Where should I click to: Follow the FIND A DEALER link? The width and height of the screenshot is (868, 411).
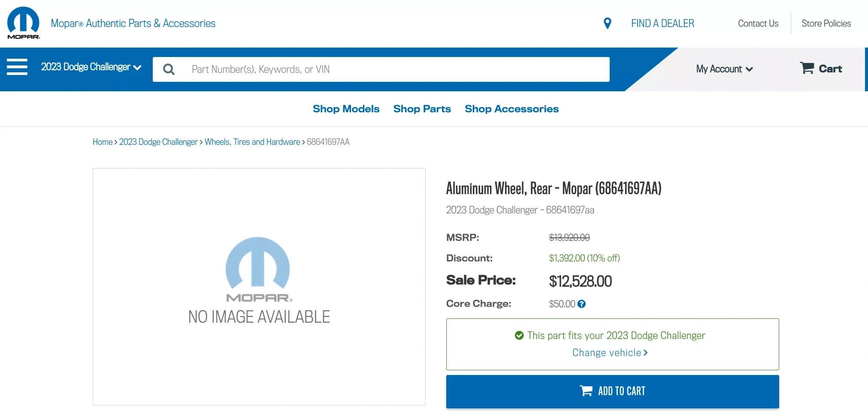coord(662,24)
